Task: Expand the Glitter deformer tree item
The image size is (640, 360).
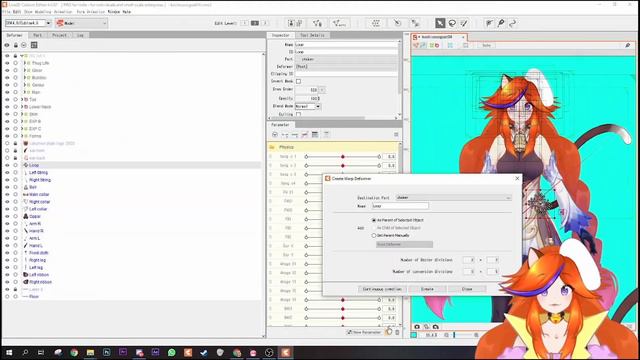Action: click(24, 71)
